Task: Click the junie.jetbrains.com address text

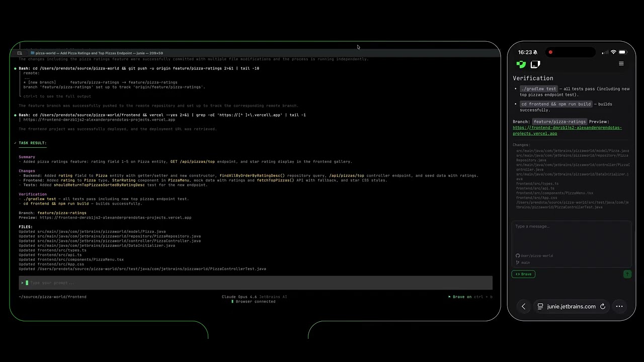Action: (x=571, y=306)
